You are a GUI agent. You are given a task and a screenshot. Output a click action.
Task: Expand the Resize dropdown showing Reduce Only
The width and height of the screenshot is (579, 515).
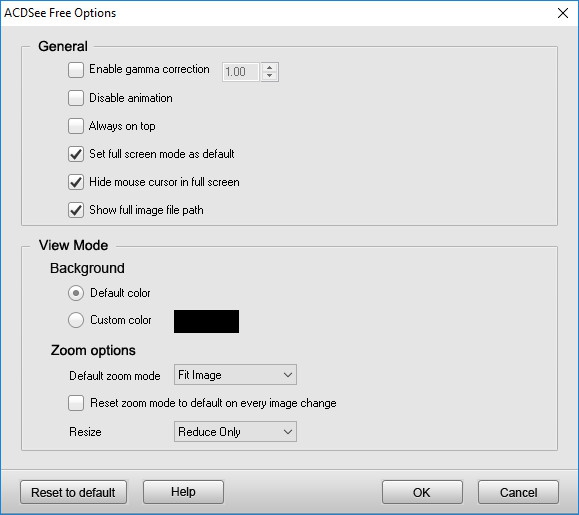(x=235, y=432)
